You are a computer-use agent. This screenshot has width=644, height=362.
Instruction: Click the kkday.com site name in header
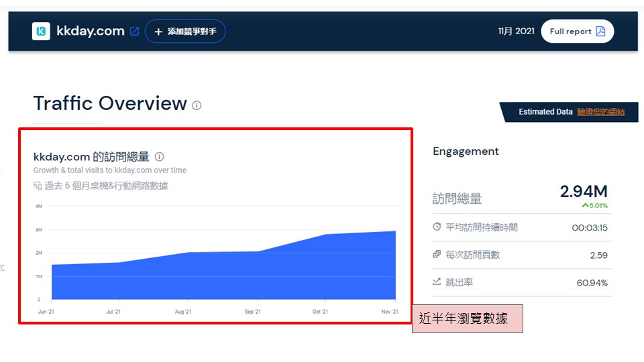click(91, 31)
